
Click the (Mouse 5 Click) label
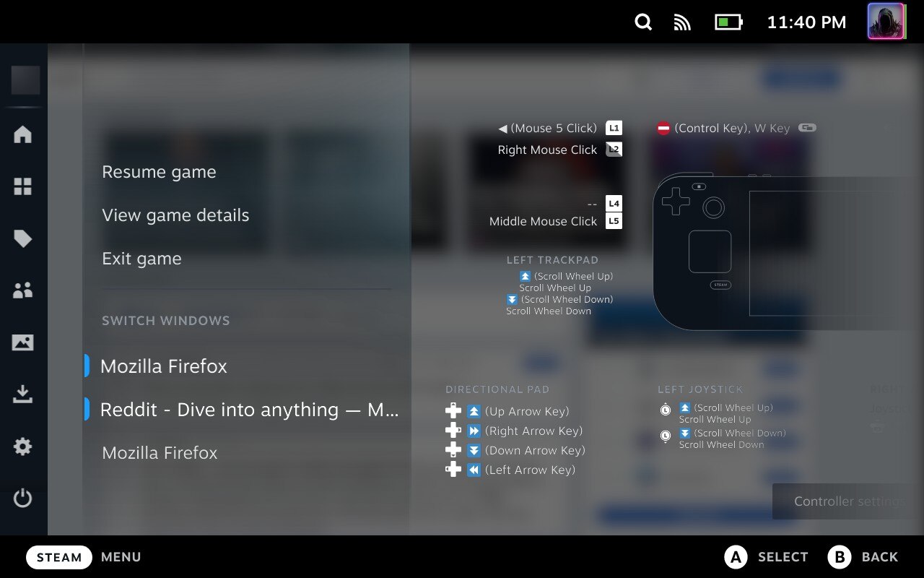point(554,128)
